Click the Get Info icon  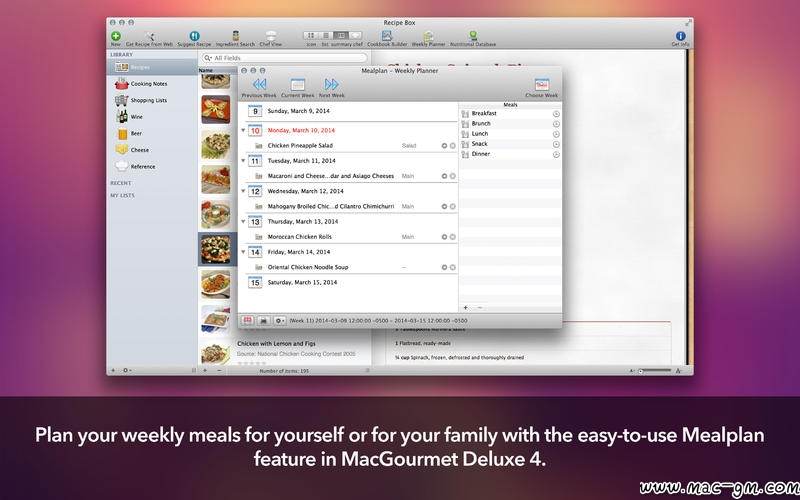coord(681,36)
